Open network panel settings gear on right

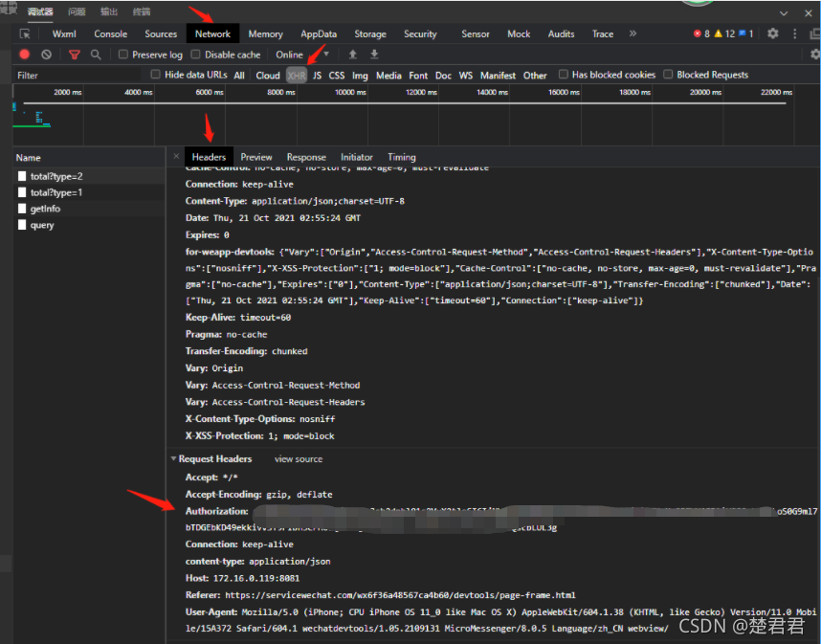coord(814,55)
